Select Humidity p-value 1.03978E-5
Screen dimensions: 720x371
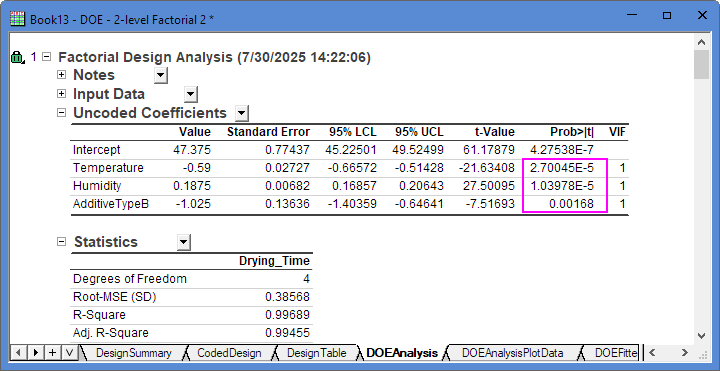562,186
